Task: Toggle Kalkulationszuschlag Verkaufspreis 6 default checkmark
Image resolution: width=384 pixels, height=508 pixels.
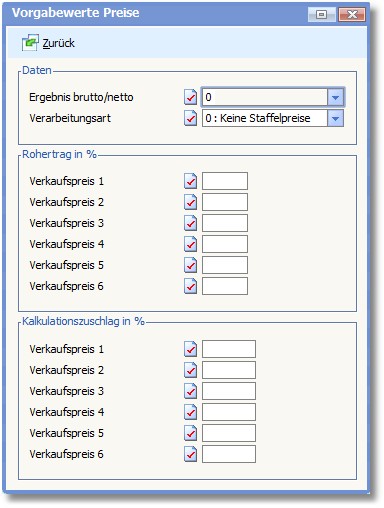Action: 190,454
